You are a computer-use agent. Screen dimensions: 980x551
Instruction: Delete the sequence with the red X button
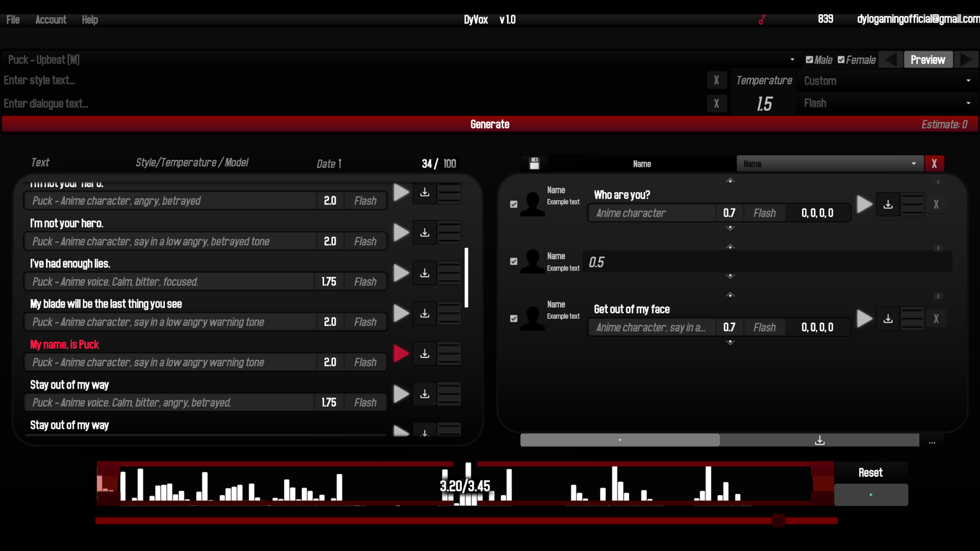click(x=934, y=164)
